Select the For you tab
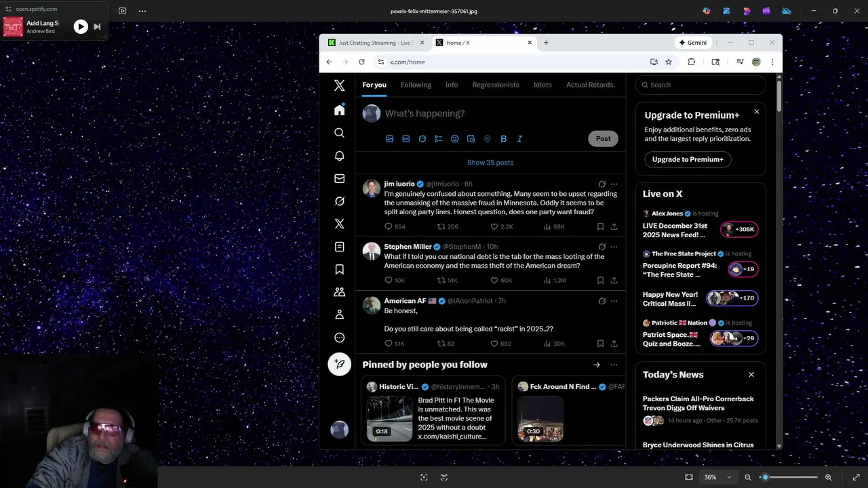 pos(374,85)
